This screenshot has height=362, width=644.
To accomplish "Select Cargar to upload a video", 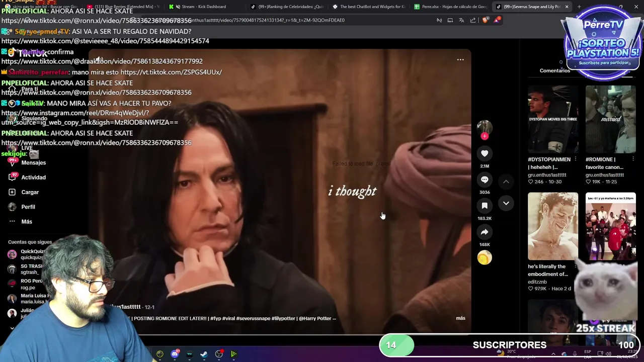I will click(x=24, y=192).
